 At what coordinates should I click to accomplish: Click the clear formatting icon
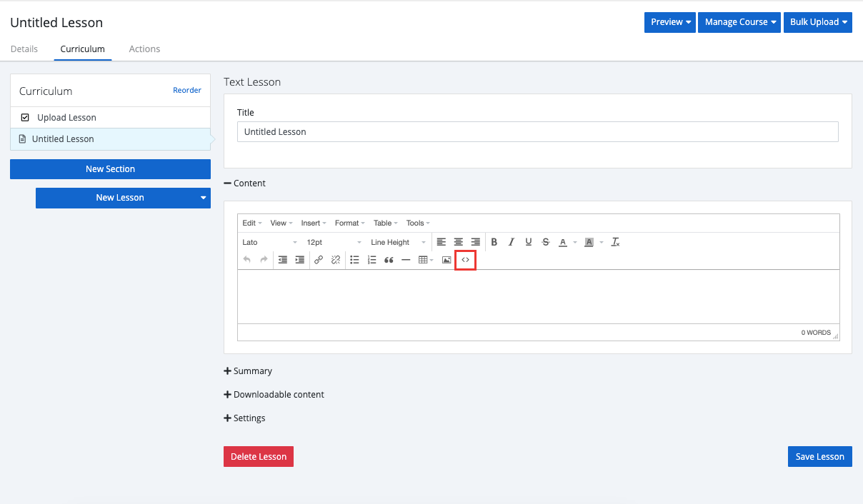click(x=615, y=242)
